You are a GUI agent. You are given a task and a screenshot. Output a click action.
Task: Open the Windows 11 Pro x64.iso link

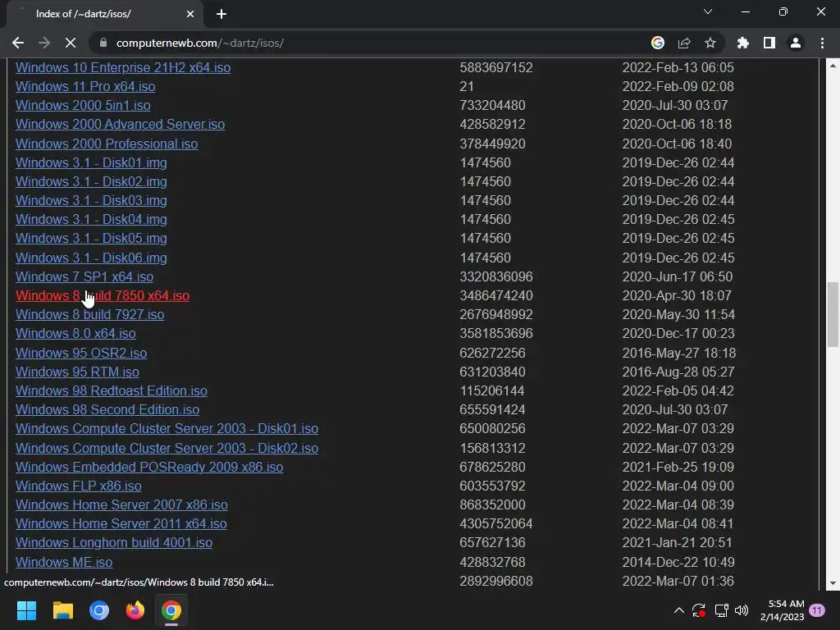point(85,86)
